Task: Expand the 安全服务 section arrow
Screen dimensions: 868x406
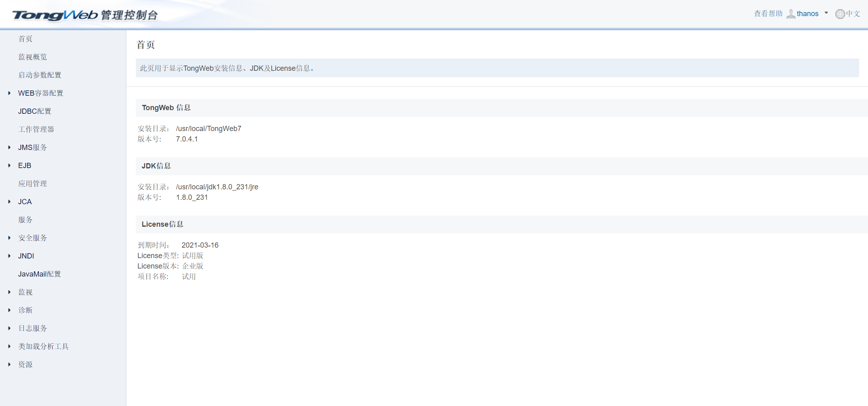Action: tap(9, 238)
